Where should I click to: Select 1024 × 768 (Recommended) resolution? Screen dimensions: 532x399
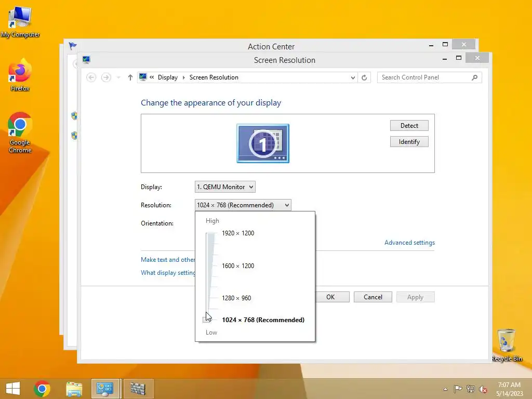click(263, 320)
